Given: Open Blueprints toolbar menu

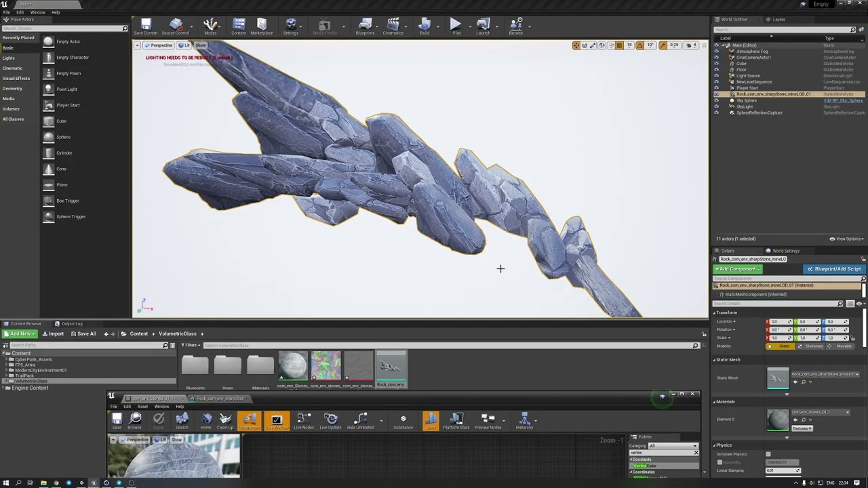Looking at the screenshot, I should pyautogui.click(x=365, y=26).
